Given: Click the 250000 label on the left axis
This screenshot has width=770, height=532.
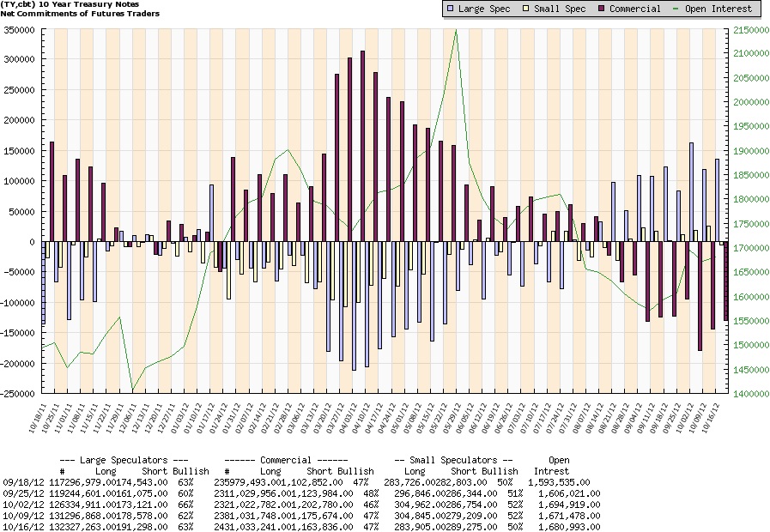Looking at the screenshot, I should (19, 90).
